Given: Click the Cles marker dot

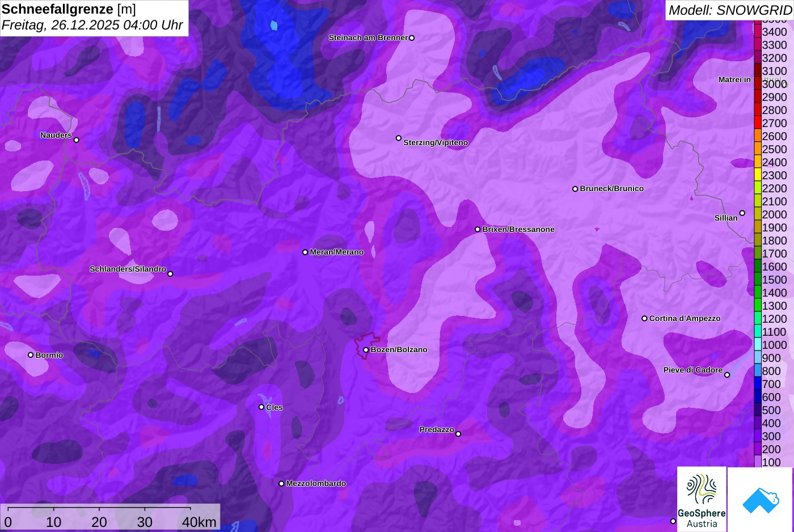Looking at the screenshot, I should click(261, 407).
